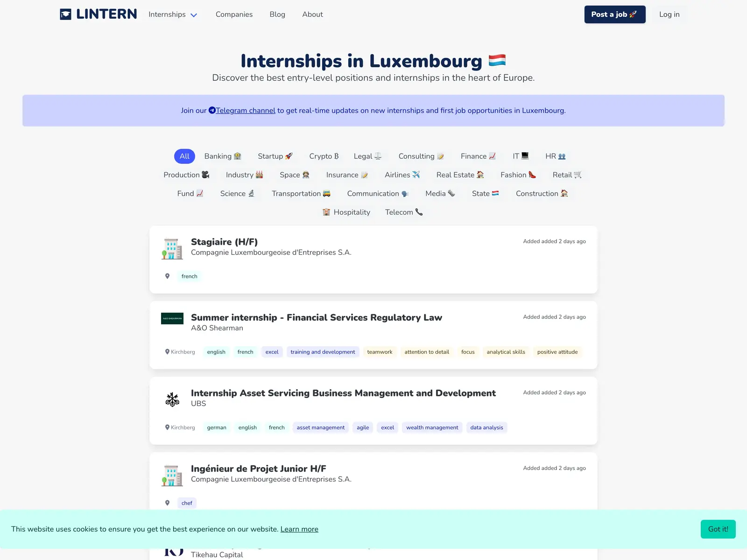The height and width of the screenshot is (560, 747).
Task: Filter by Communication category
Action: click(378, 194)
